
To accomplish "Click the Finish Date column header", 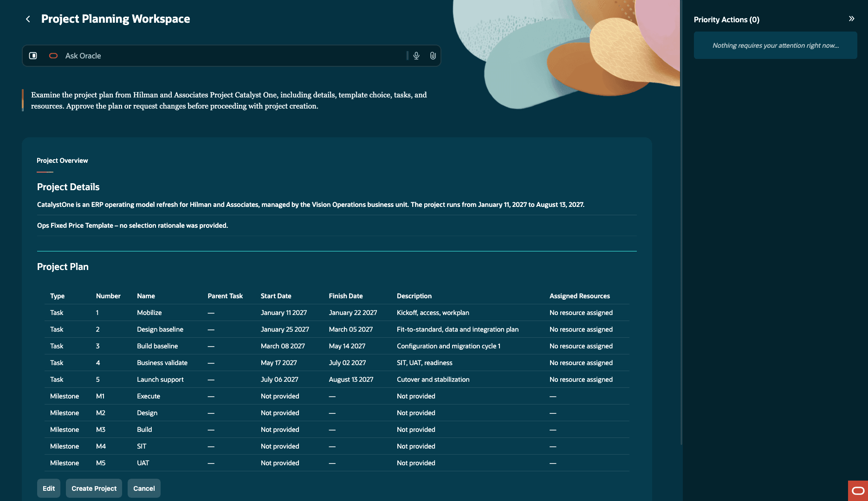I will [x=346, y=296].
